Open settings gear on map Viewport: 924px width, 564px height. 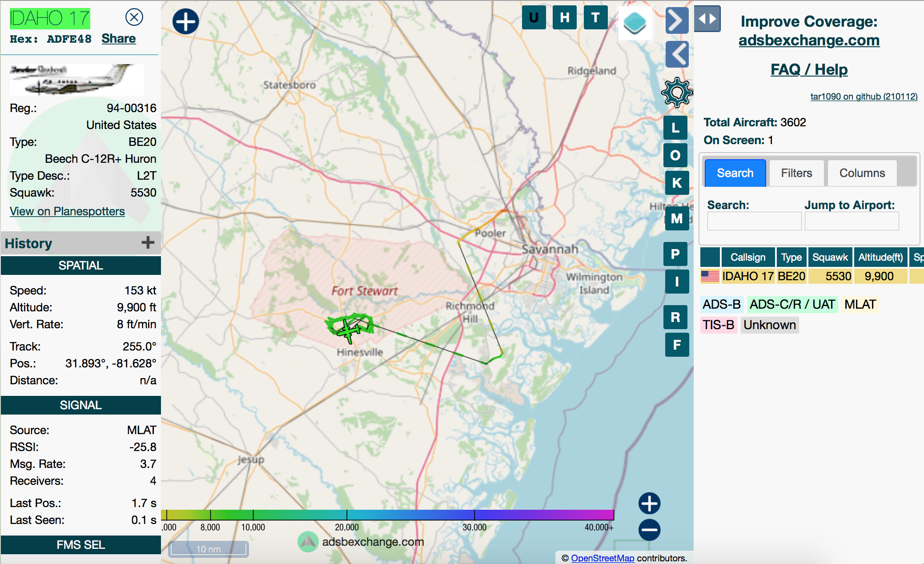(677, 93)
